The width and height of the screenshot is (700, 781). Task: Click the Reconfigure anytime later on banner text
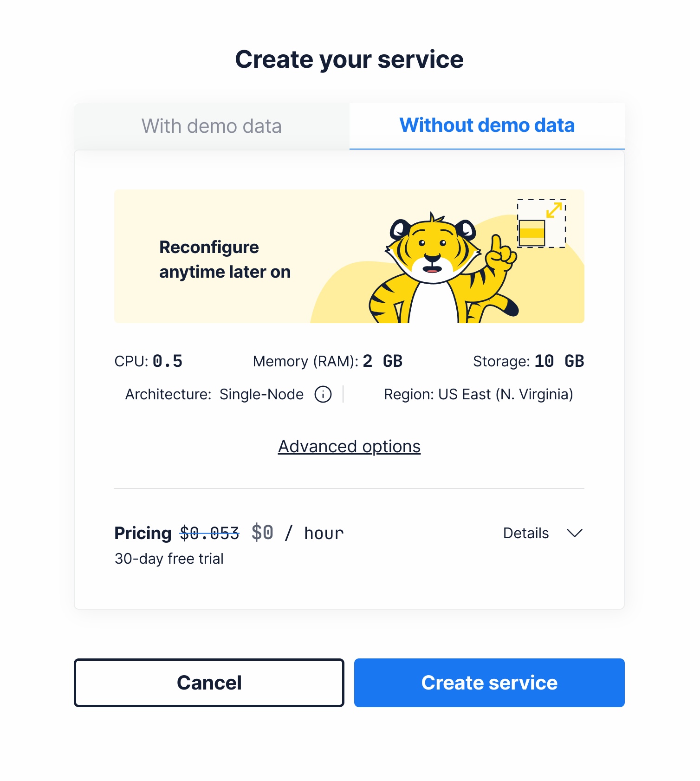click(x=225, y=260)
